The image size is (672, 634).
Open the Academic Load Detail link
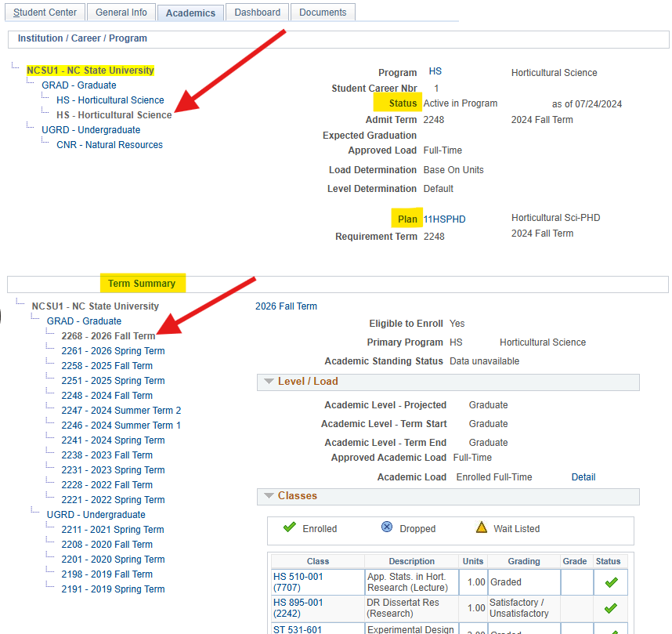(583, 477)
